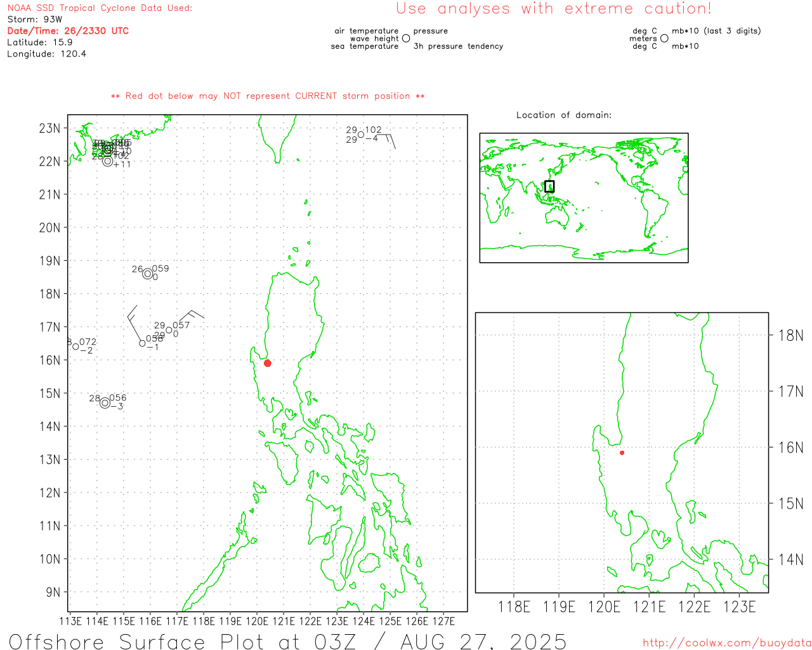The image size is (812, 650).
Task: Click the '124E' longitude axis label on main map
Action: click(x=363, y=621)
